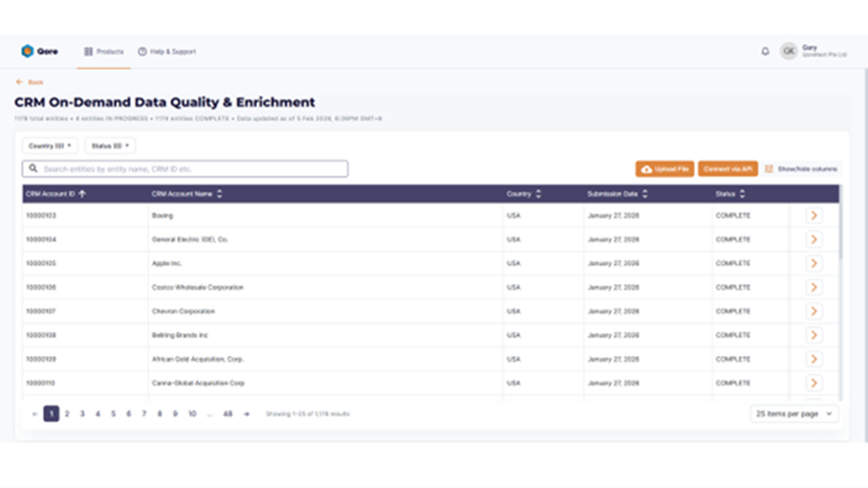Go to previous page arrow
This screenshot has height=488, width=868.
[x=35, y=413]
